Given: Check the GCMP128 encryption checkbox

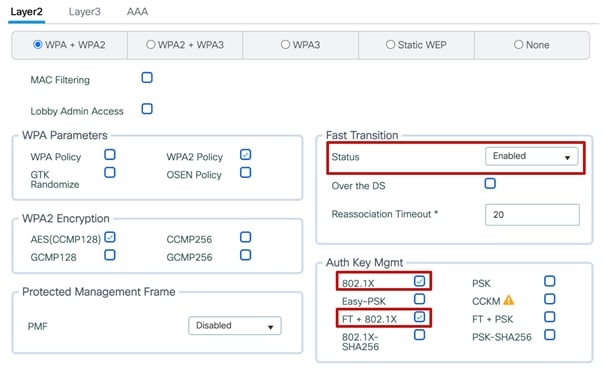Looking at the screenshot, I should tap(110, 255).
